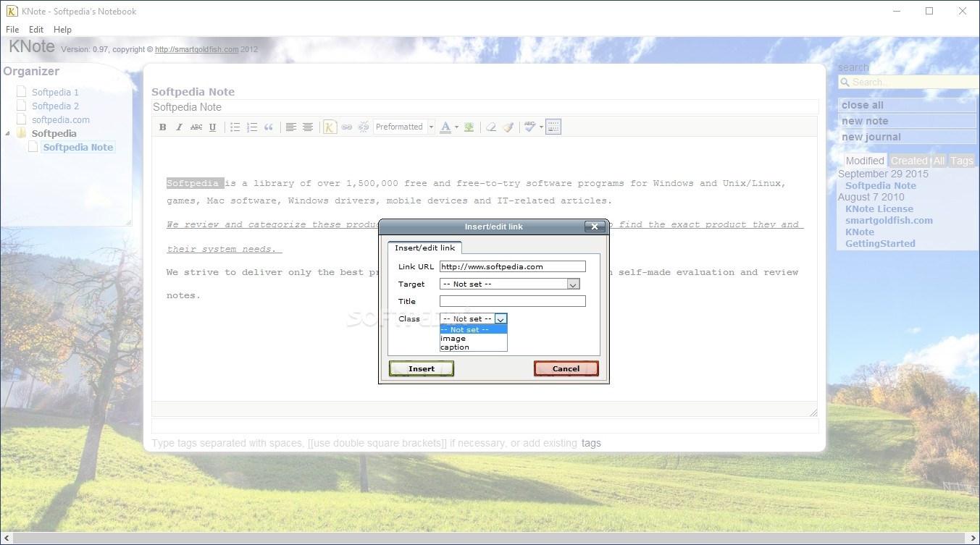Click the text color letter A icon
Image resolution: width=980 pixels, height=545 pixels.
click(445, 127)
